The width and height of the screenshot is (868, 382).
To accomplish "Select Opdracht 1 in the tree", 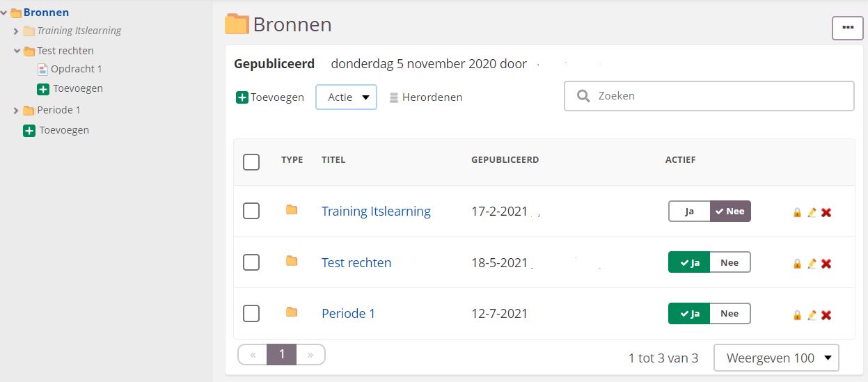I will coord(77,69).
